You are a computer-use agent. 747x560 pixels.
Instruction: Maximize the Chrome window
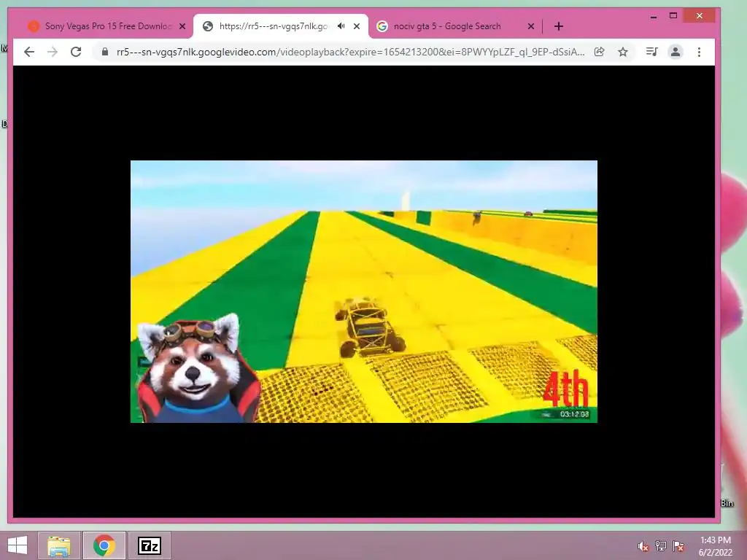(x=673, y=16)
